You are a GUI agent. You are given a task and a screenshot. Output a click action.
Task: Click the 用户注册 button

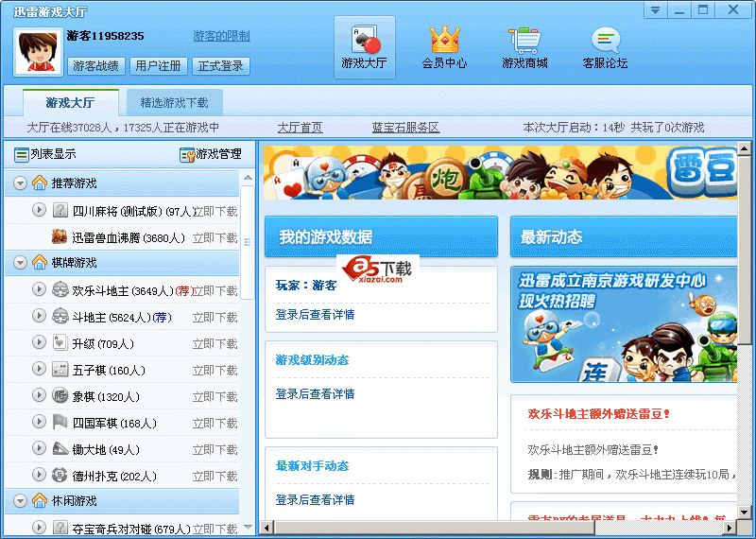[x=158, y=66]
